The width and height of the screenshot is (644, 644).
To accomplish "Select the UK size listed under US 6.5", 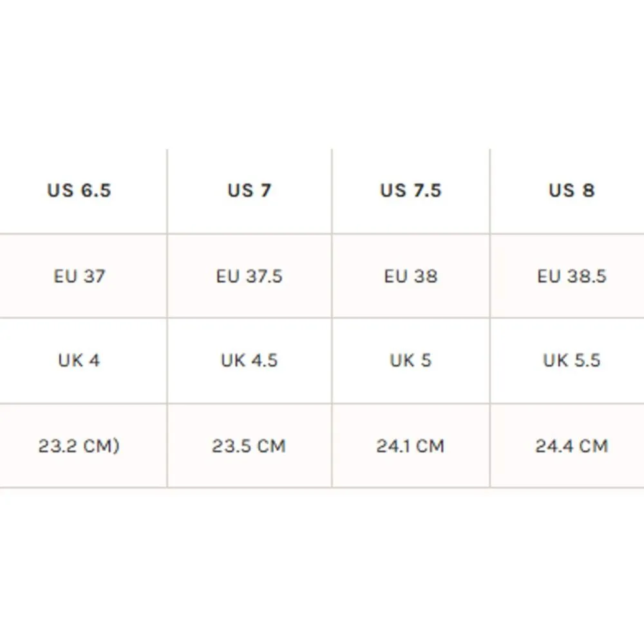I will point(79,360).
